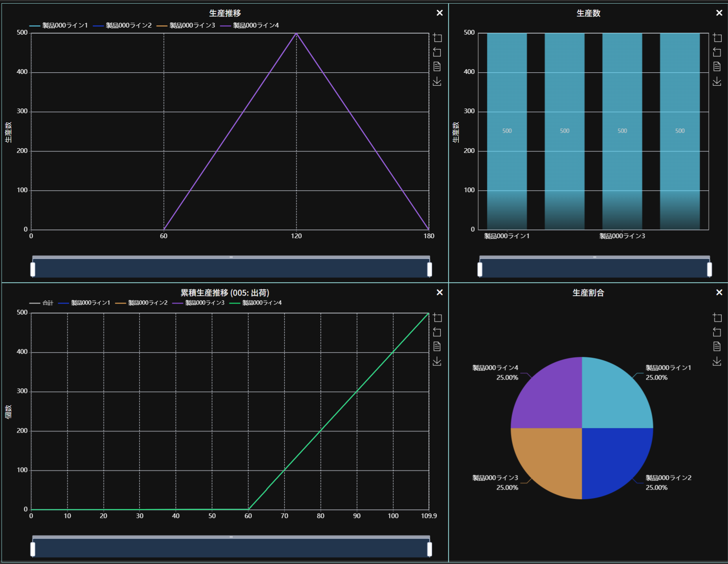Image resolution: width=728 pixels, height=564 pixels.
Task: Open data view for 累積生産推移 chart
Action: tap(437, 346)
